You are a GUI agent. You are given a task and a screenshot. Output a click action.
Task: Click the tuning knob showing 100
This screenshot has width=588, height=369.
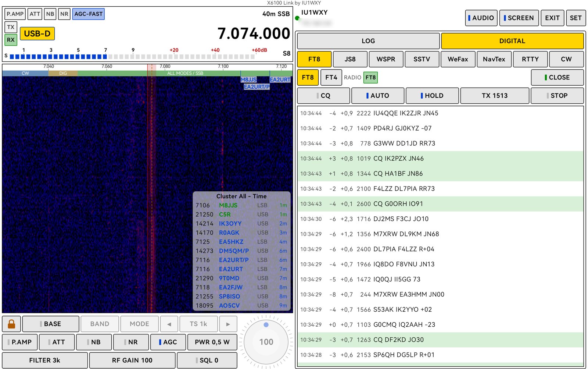point(266,342)
